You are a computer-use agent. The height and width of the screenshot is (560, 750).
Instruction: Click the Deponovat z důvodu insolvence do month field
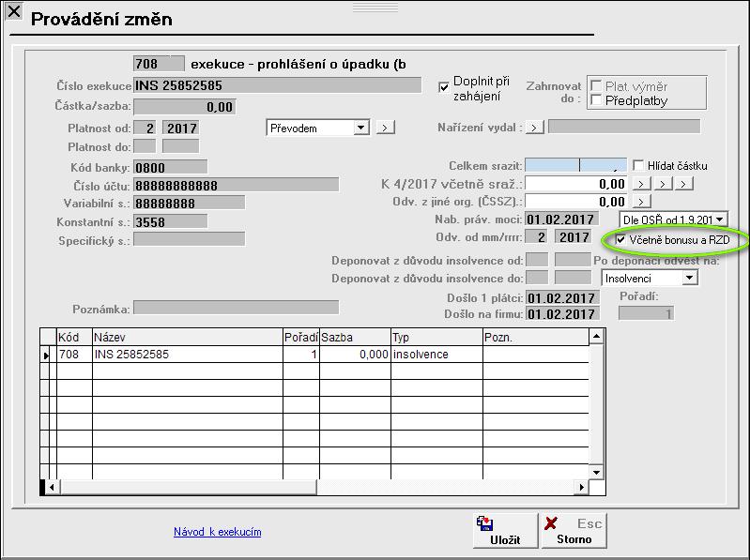click(537, 277)
